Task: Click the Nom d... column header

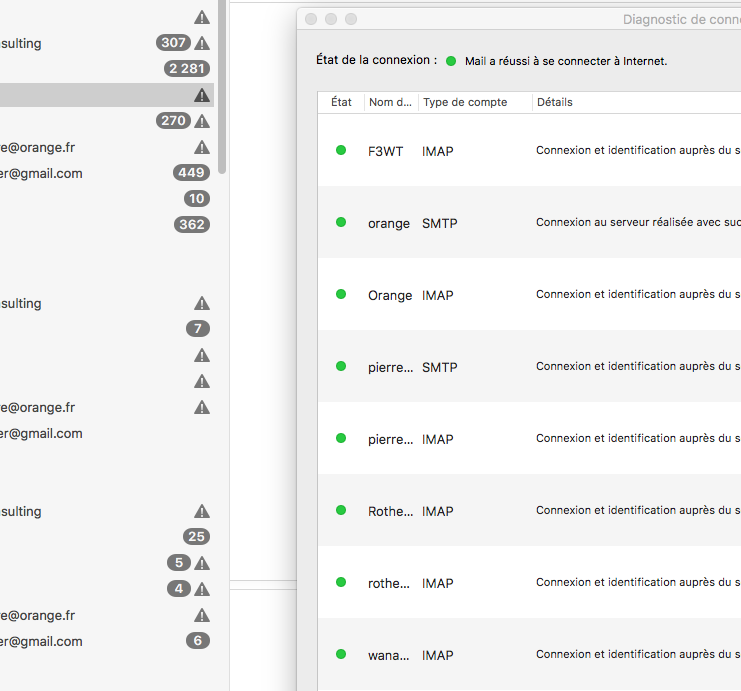Action: coord(390,102)
